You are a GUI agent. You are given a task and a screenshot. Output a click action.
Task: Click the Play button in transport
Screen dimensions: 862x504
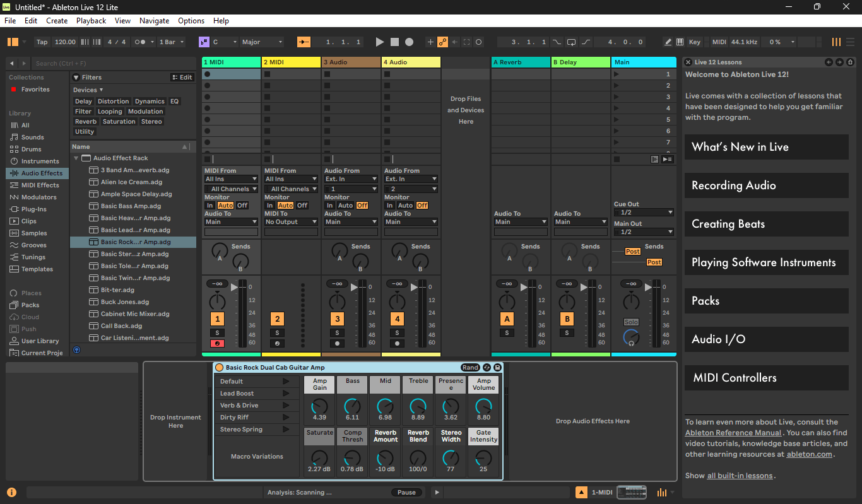[379, 42]
